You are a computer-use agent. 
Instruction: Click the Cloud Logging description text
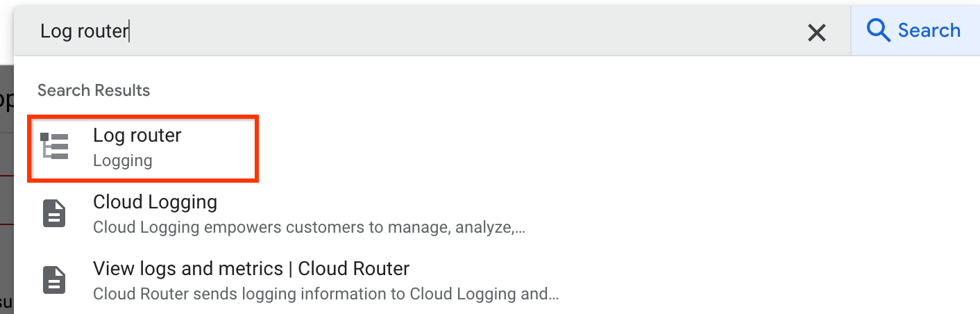click(x=308, y=227)
